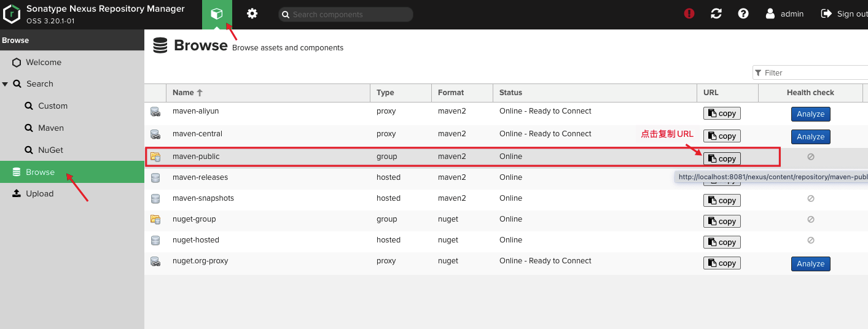The image size is (868, 329).
Task: Open the nuget-hosted repository name
Action: 196,240
